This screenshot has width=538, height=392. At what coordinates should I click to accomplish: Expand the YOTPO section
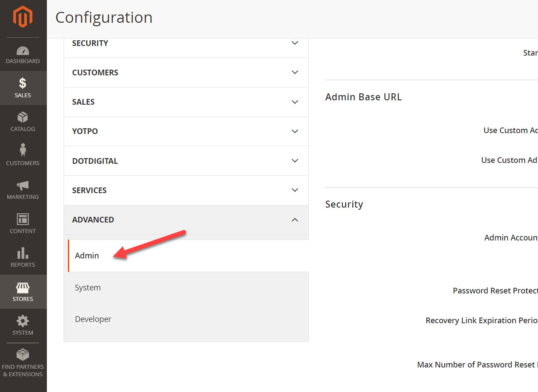(x=186, y=131)
